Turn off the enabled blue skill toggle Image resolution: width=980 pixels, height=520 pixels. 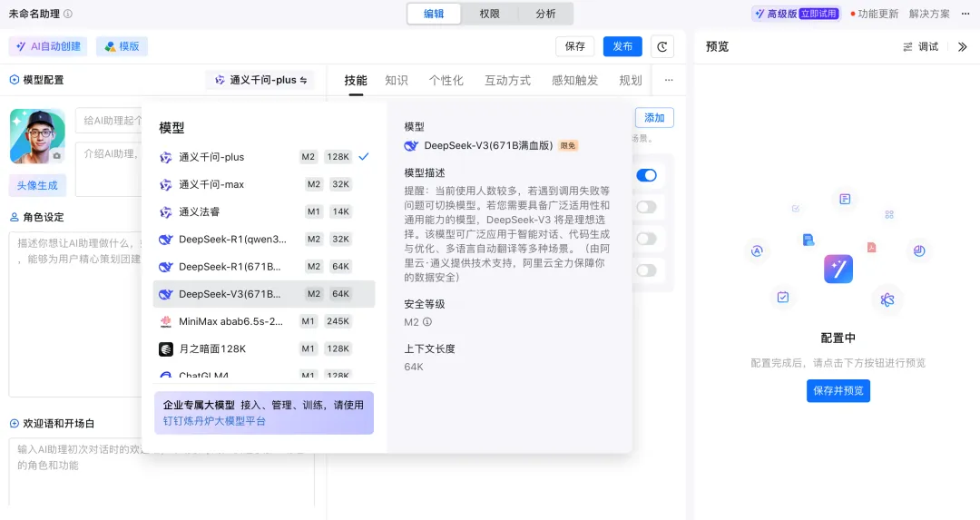646,175
